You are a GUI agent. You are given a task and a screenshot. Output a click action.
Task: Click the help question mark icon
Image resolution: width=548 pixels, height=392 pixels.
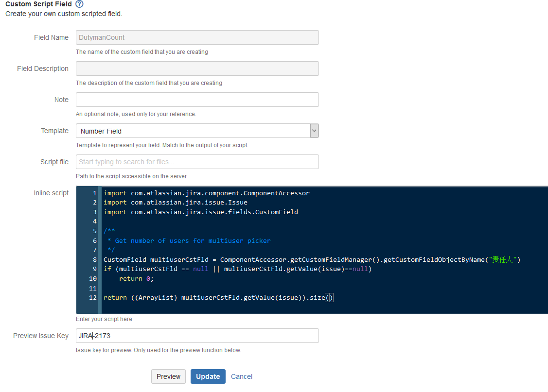pyautogui.click(x=79, y=4)
